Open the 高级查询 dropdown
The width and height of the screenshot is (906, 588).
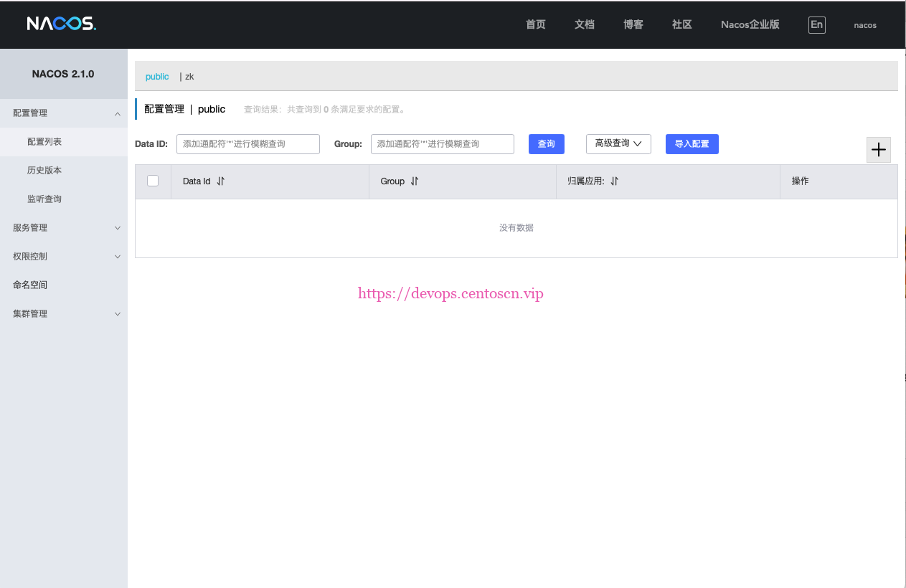(x=618, y=144)
